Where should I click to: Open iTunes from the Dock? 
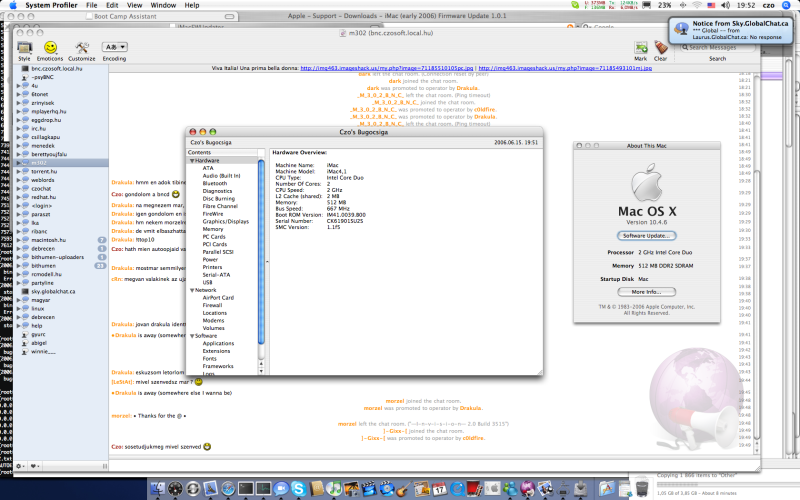[334, 489]
